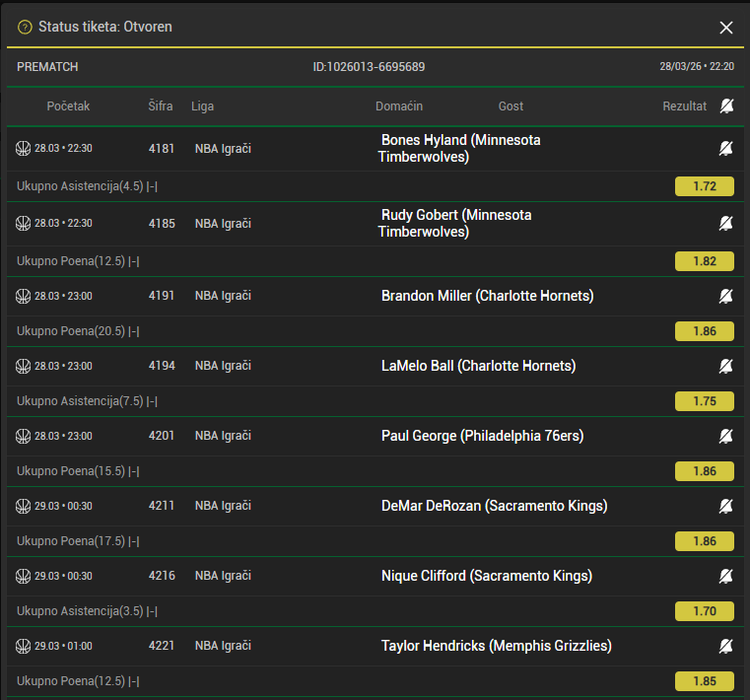Close the ticket status dialog
Screen dimensions: 750x700
coord(726,28)
